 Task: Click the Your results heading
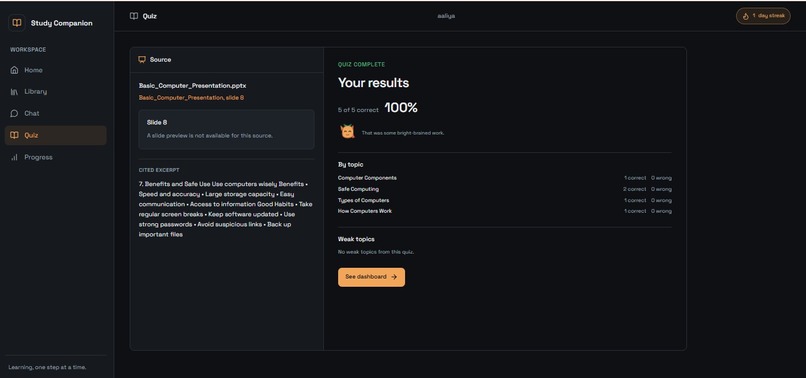pyautogui.click(x=374, y=83)
